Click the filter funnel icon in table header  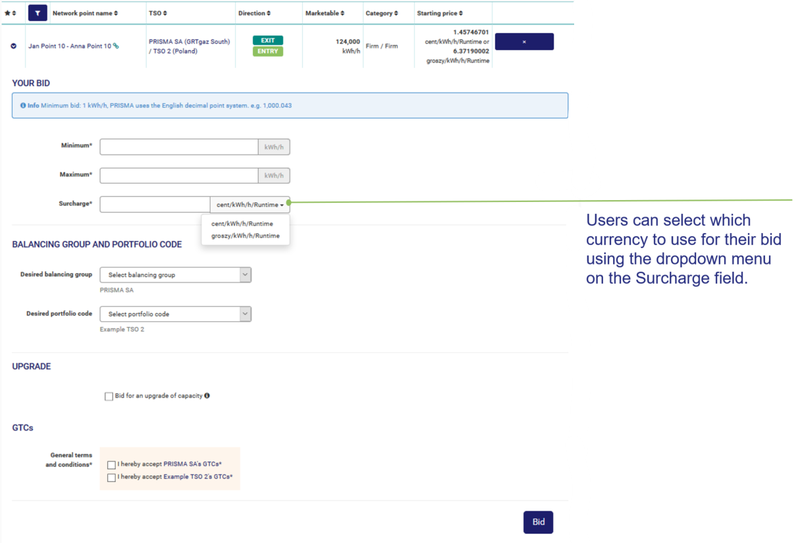(37, 13)
